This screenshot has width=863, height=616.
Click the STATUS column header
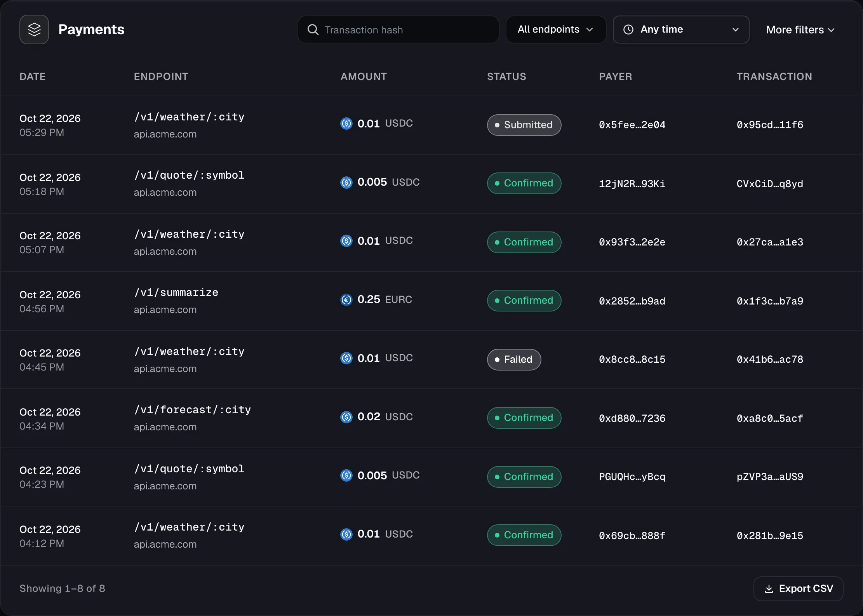[x=506, y=77]
